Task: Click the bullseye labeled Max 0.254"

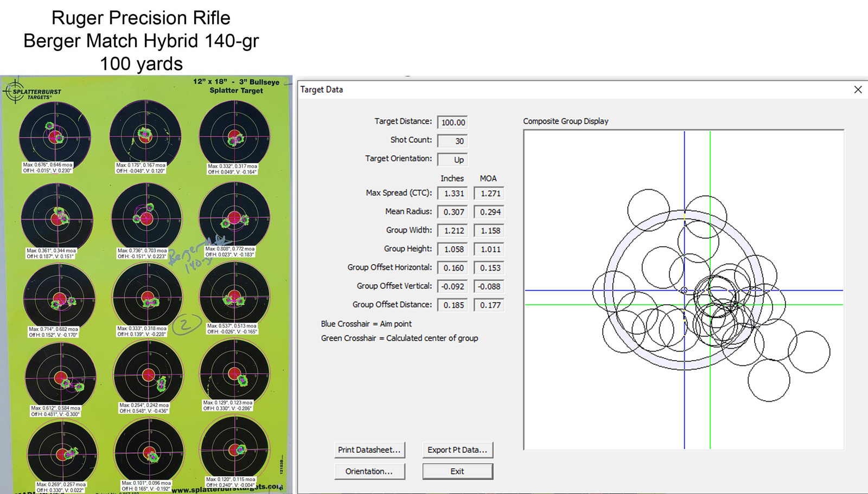Action: point(148,375)
